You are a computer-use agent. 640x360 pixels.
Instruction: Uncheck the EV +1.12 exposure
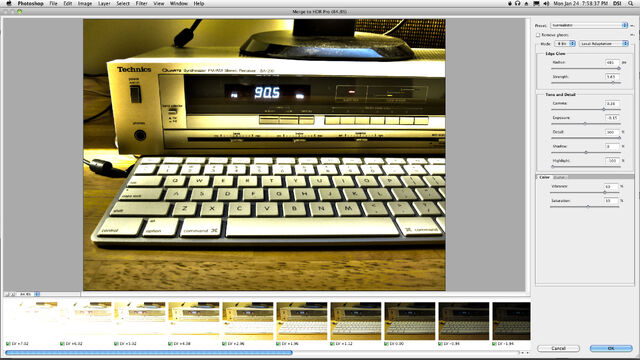click(332, 344)
